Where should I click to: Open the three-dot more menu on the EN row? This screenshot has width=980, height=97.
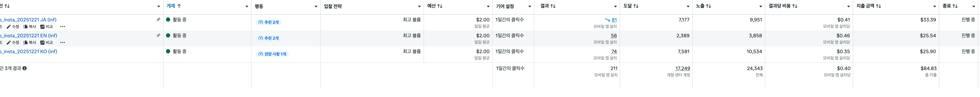coord(62,43)
